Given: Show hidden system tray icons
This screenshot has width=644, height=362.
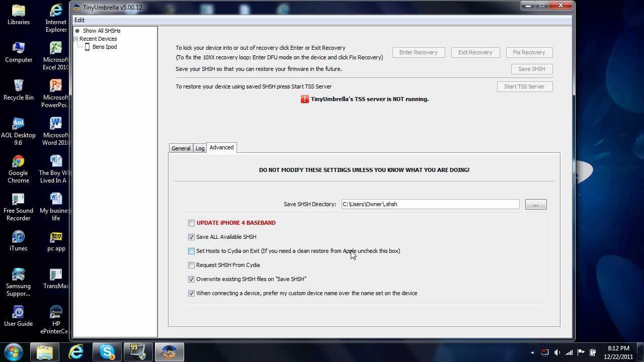Looking at the screenshot, I should point(532,352).
